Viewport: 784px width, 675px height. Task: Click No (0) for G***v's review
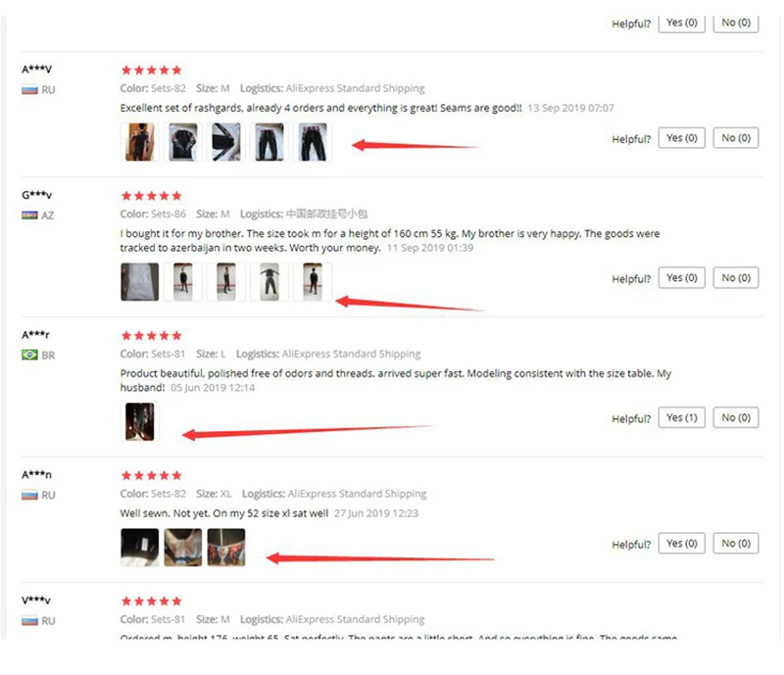coord(736,278)
